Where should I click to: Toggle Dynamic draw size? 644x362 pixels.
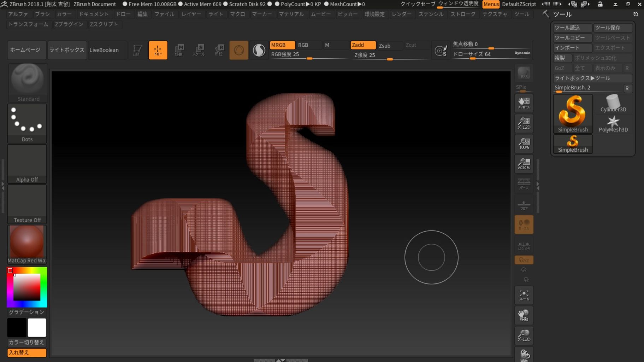point(522,53)
